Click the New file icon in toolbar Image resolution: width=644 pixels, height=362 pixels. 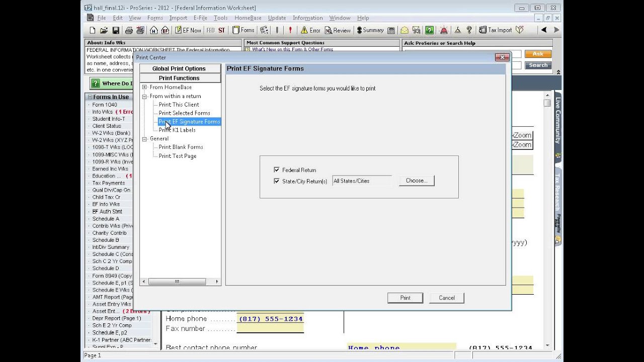pos(93,30)
